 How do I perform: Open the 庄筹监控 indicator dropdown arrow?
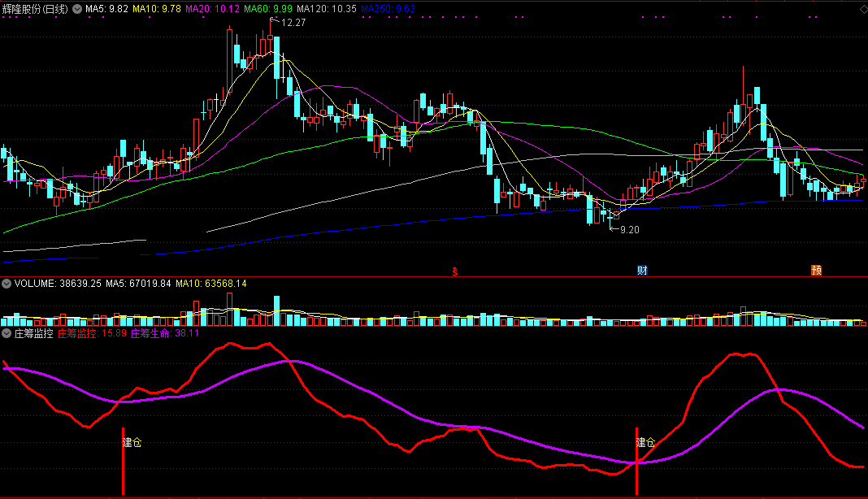(x=7, y=333)
